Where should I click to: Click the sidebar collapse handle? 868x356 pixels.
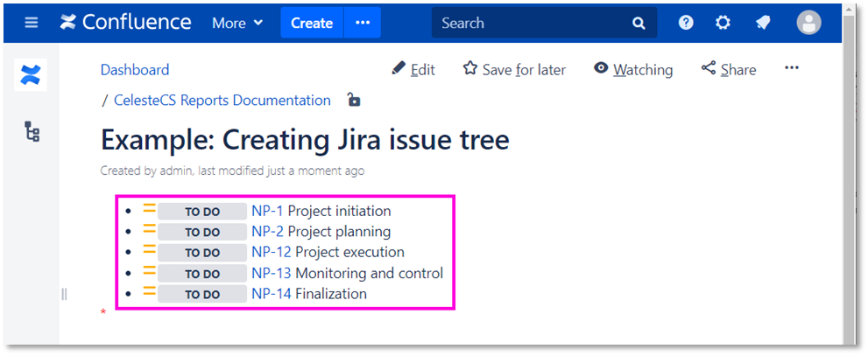[x=64, y=294]
